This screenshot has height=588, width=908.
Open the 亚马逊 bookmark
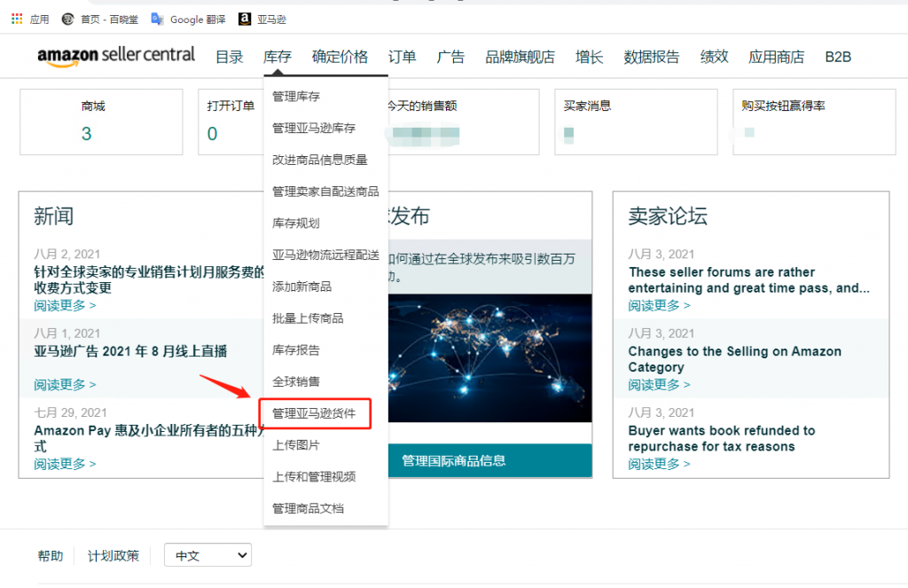pyautogui.click(x=262, y=20)
